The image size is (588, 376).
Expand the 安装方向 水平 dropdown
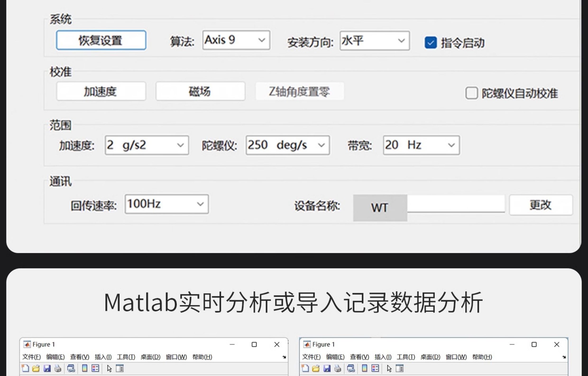coord(375,41)
